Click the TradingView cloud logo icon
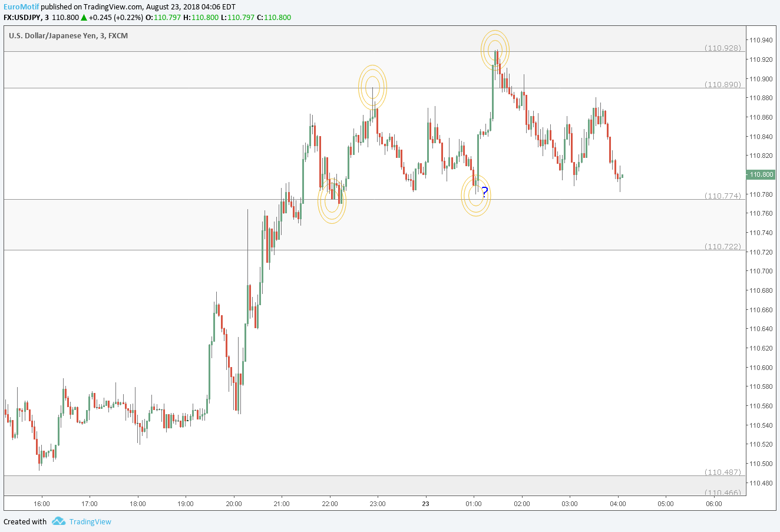The width and height of the screenshot is (780, 532). (58, 521)
